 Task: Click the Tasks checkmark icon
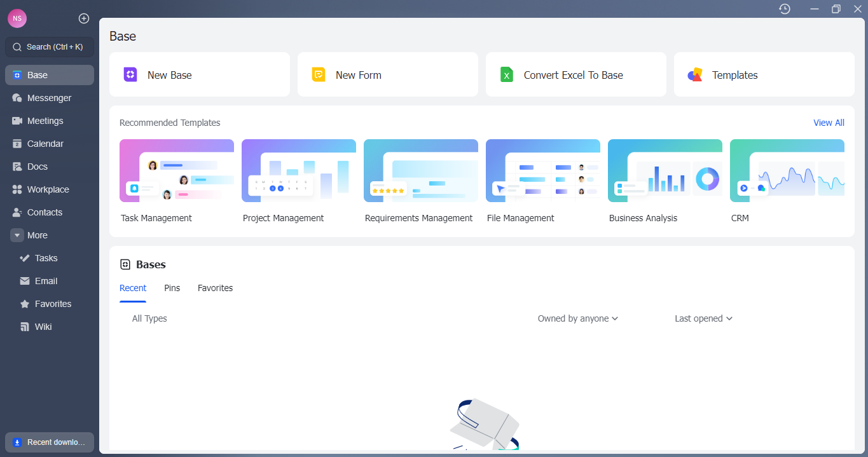[x=25, y=258]
